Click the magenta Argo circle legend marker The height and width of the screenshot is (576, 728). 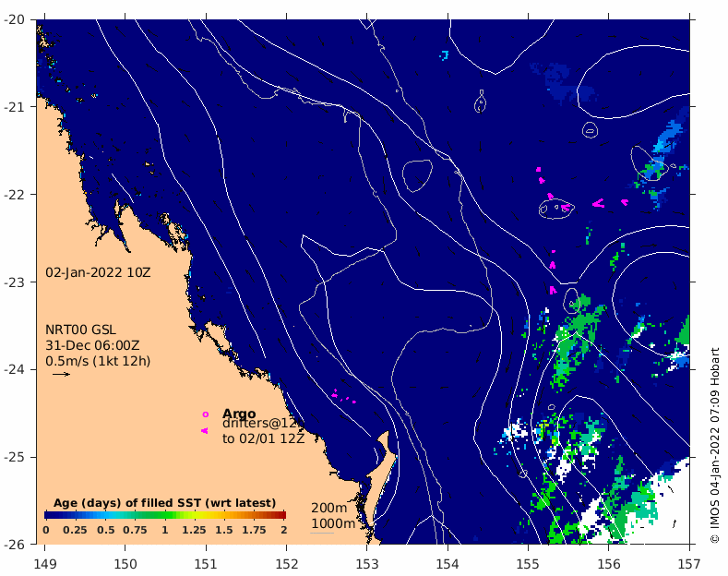coord(205,414)
